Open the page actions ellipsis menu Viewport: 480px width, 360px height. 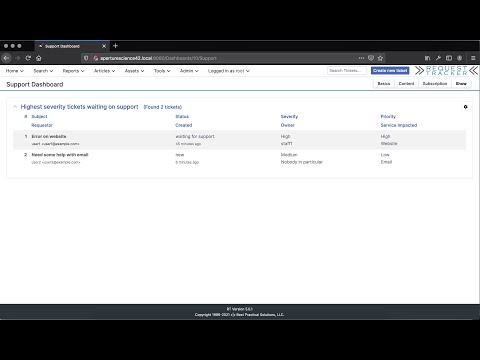tap(361, 58)
